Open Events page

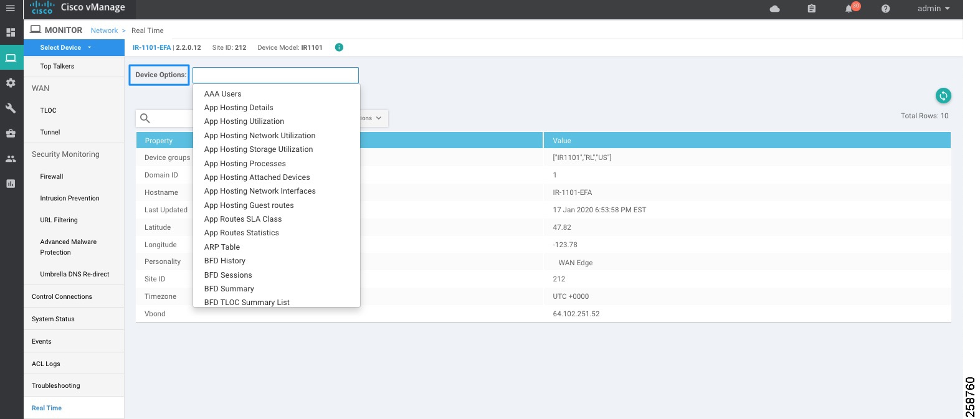tap(42, 341)
